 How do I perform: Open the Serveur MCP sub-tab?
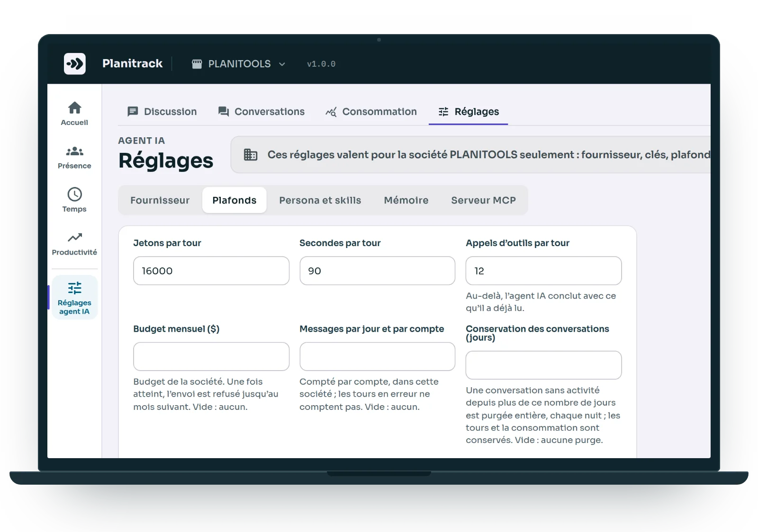click(x=484, y=200)
